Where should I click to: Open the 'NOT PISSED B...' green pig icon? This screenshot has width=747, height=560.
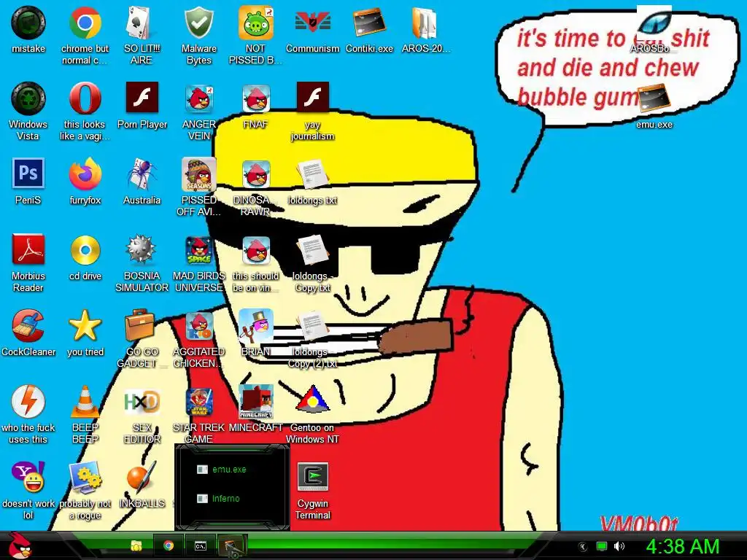pyautogui.click(x=255, y=23)
